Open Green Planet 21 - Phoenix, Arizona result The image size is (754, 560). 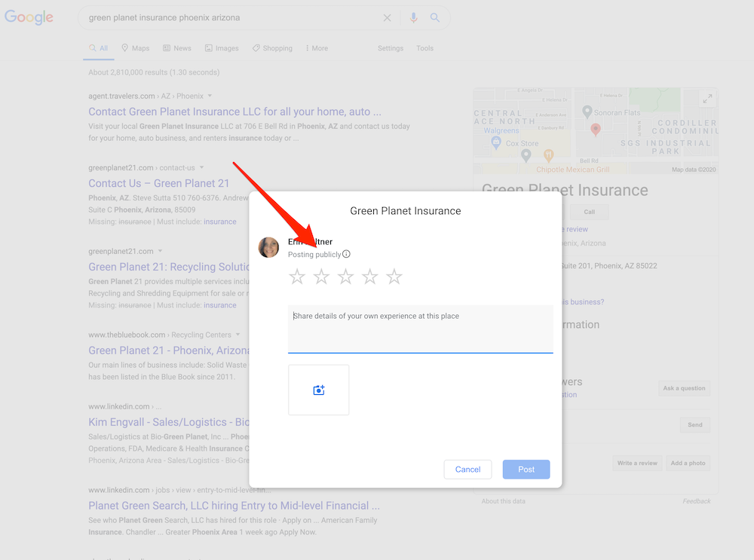(168, 350)
